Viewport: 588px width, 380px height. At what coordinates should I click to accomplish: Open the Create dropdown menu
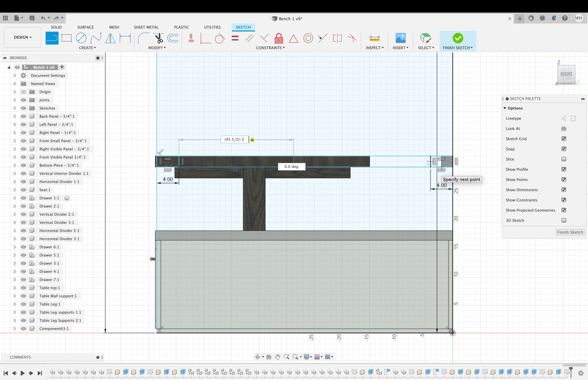pyautogui.click(x=88, y=48)
